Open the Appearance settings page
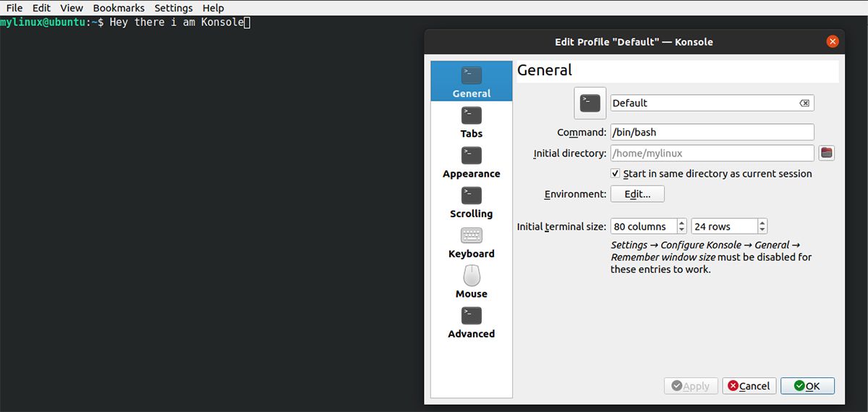The image size is (868, 412). (x=472, y=162)
